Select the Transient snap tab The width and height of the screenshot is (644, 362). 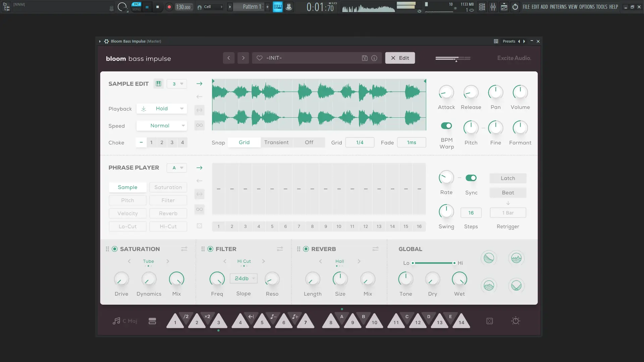point(276,142)
